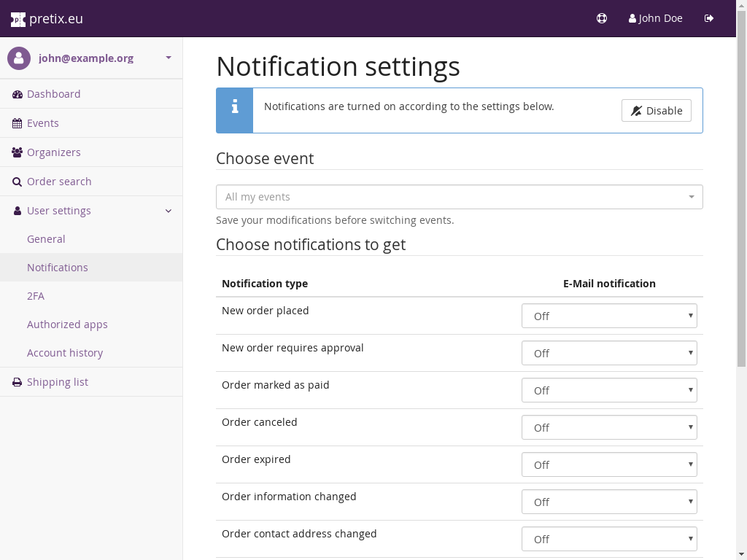Disable notifications with the Disable button
This screenshot has height=560, width=747.
(x=656, y=111)
